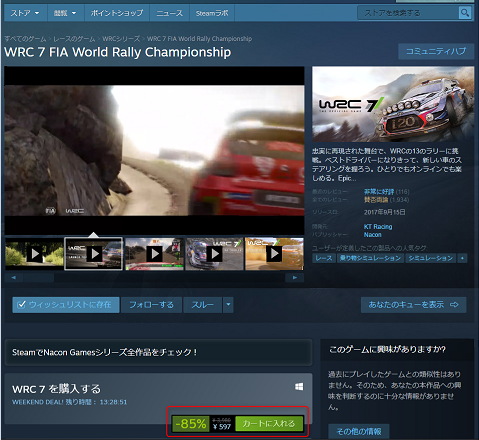Click the main trailer video player

click(154, 151)
